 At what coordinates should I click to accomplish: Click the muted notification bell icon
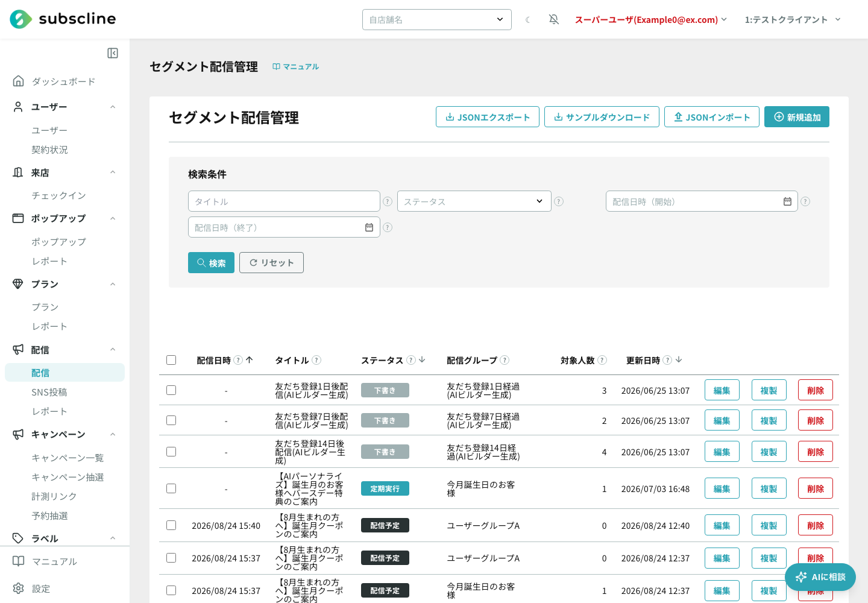[554, 20]
